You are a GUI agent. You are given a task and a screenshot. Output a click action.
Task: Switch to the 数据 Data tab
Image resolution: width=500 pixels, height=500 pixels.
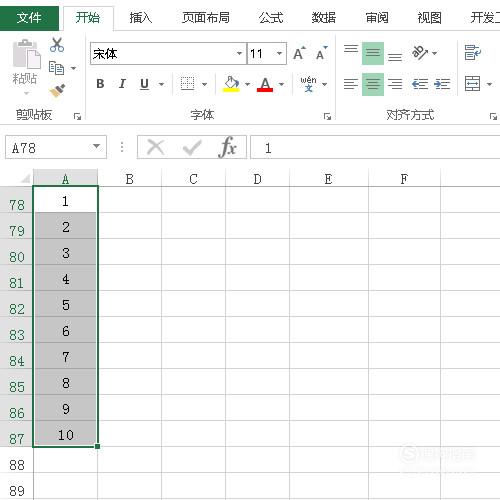[x=324, y=17]
